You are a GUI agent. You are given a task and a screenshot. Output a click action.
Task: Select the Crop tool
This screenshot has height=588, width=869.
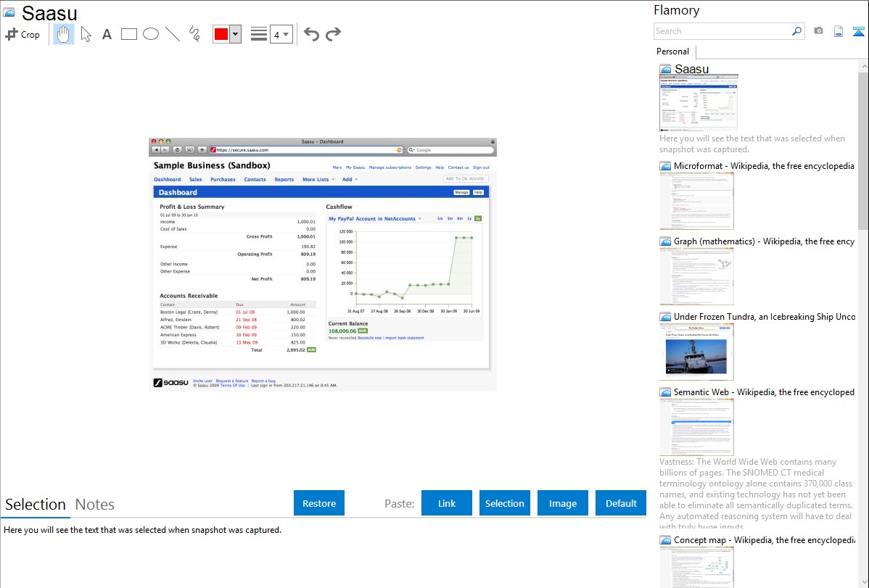[x=22, y=34]
